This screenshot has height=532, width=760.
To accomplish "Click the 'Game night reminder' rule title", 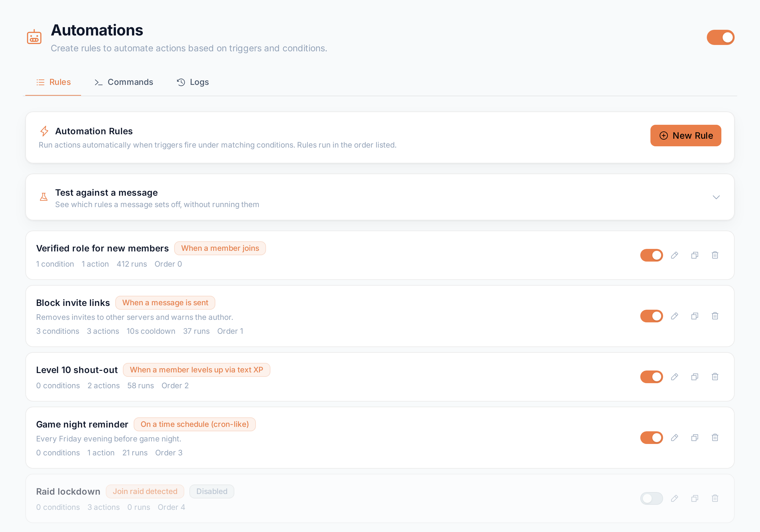I will [82, 424].
